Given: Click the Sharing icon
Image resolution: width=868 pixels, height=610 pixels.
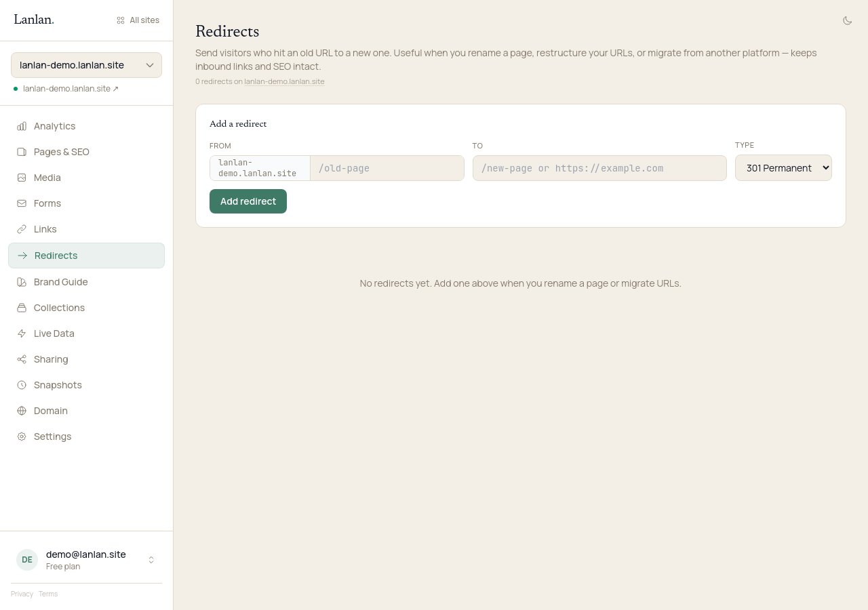Looking at the screenshot, I should 22,359.
